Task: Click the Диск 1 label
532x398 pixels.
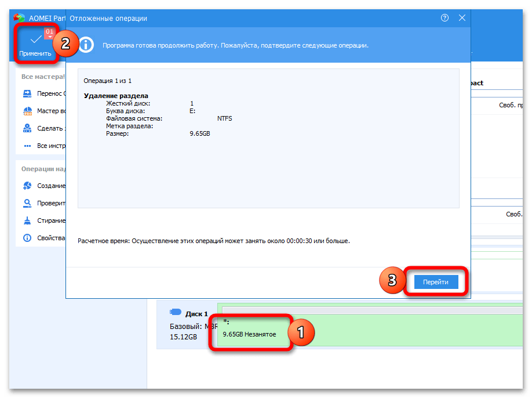Action: (x=196, y=314)
